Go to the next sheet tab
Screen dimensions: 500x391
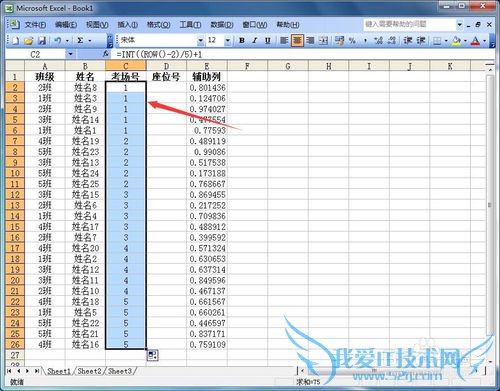pos(27,371)
